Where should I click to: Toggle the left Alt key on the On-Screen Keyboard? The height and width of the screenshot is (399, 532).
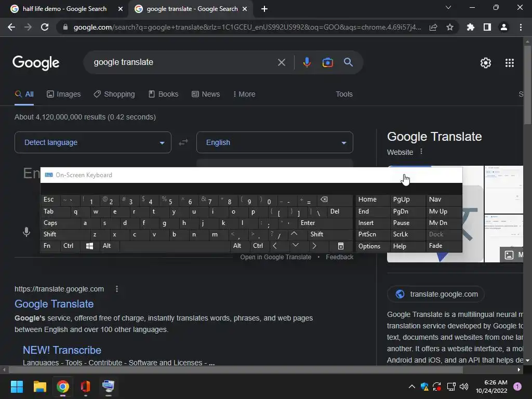110,246
